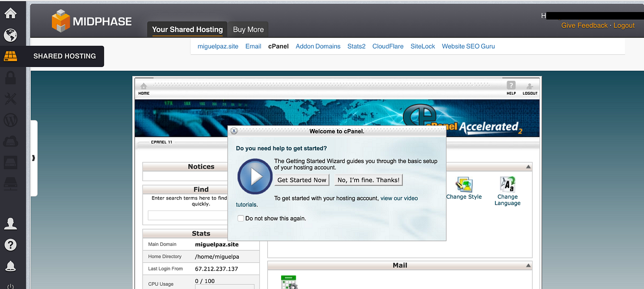Click the Stats panel header
The width and height of the screenshot is (644, 289).
point(201,233)
